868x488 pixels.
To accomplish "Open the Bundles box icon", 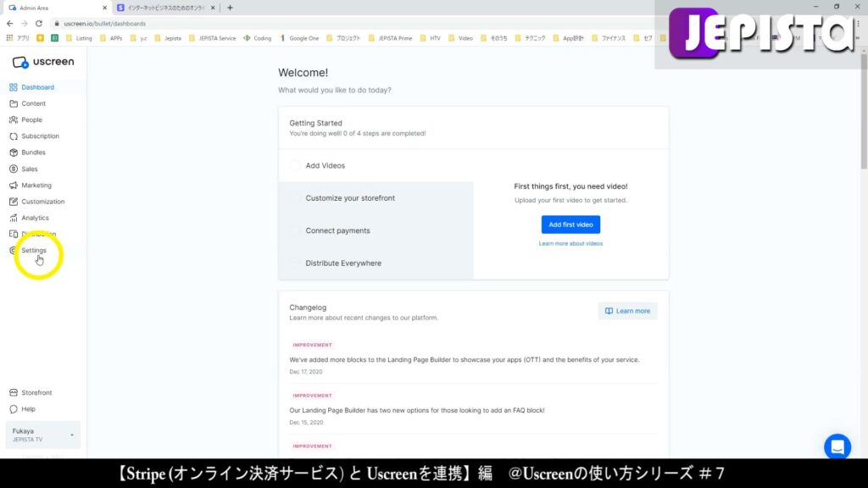I will click(14, 152).
